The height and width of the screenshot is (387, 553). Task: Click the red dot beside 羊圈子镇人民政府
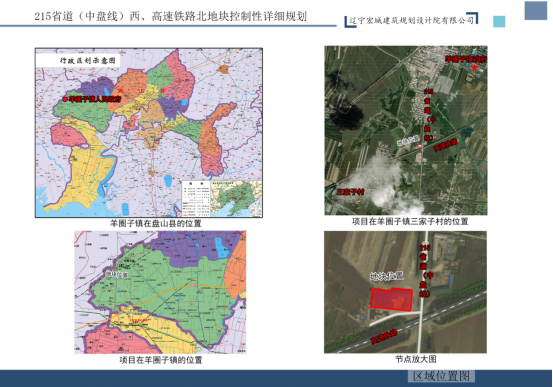[65, 99]
